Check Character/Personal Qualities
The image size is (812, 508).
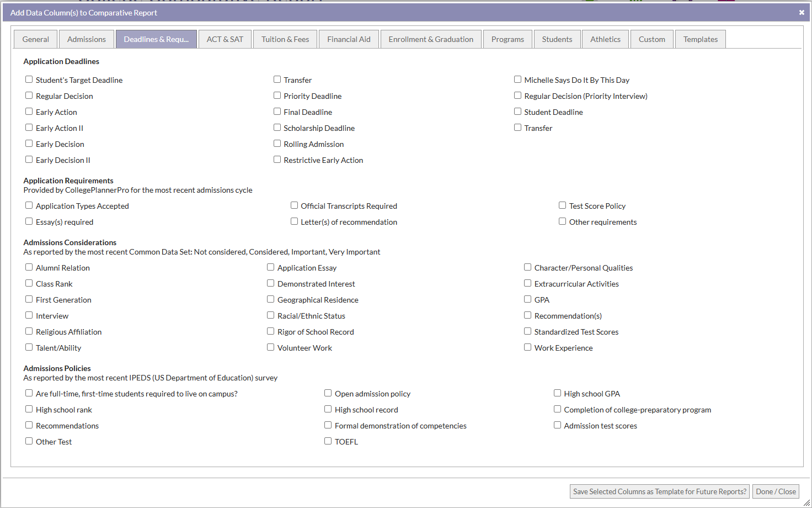tap(527, 267)
